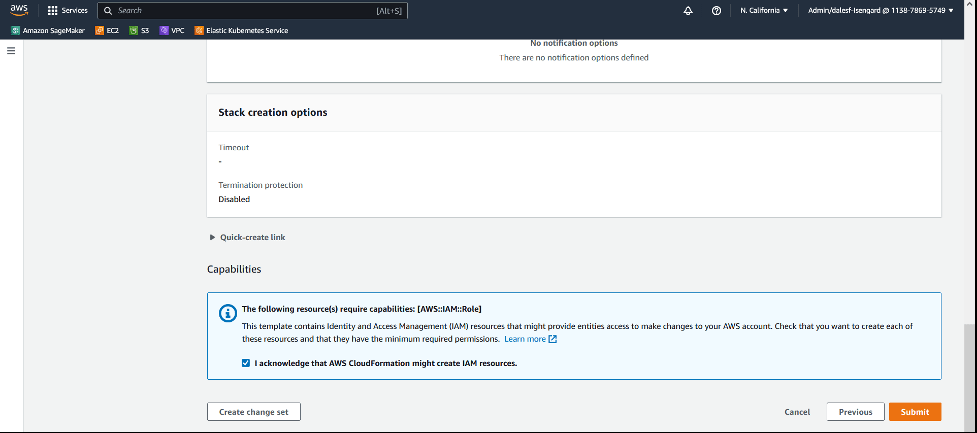Open Elastic Kubernetes Service shortcut
977x433 pixels.
tap(241, 30)
